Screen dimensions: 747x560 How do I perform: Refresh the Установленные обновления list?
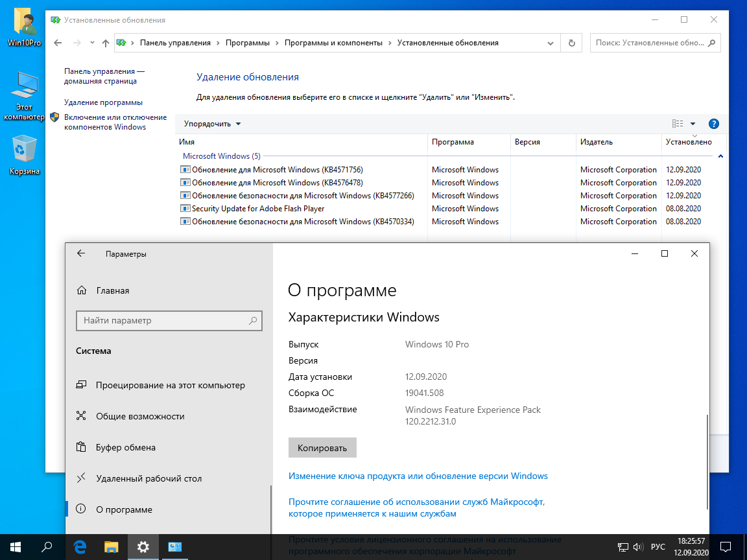(x=570, y=43)
